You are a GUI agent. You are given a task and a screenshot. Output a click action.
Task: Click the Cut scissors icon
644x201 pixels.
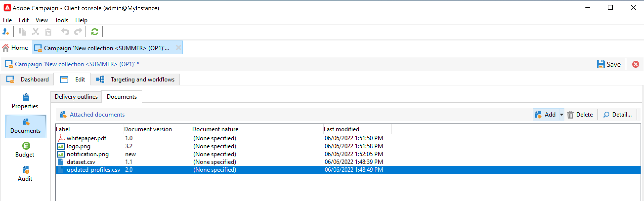tap(36, 32)
